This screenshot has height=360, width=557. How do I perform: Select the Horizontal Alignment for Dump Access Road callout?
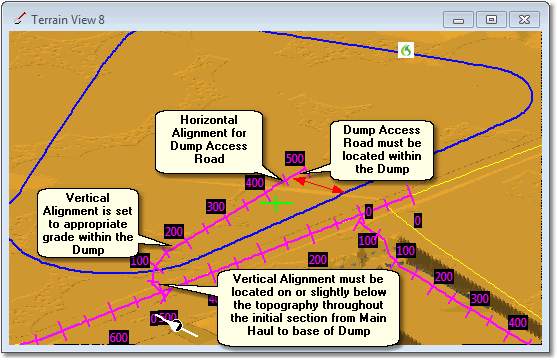click(x=209, y=141)
